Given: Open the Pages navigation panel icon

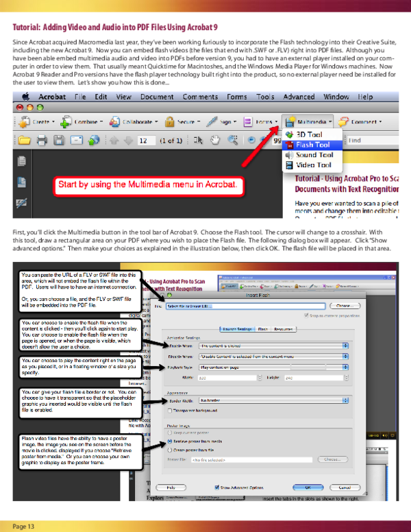Looking at the screenshot, I should point(21,161).
